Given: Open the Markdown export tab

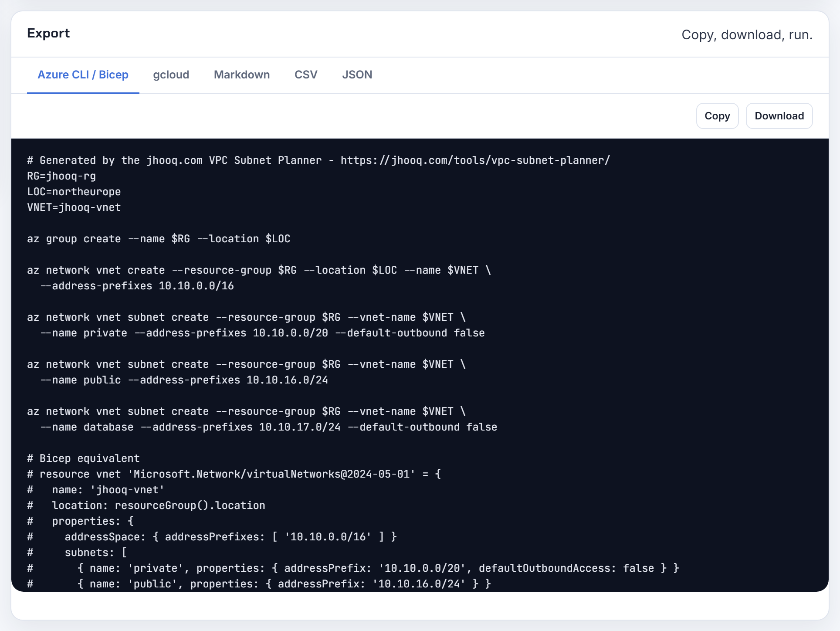Looking at the screenshot, I should click(242, 75).
